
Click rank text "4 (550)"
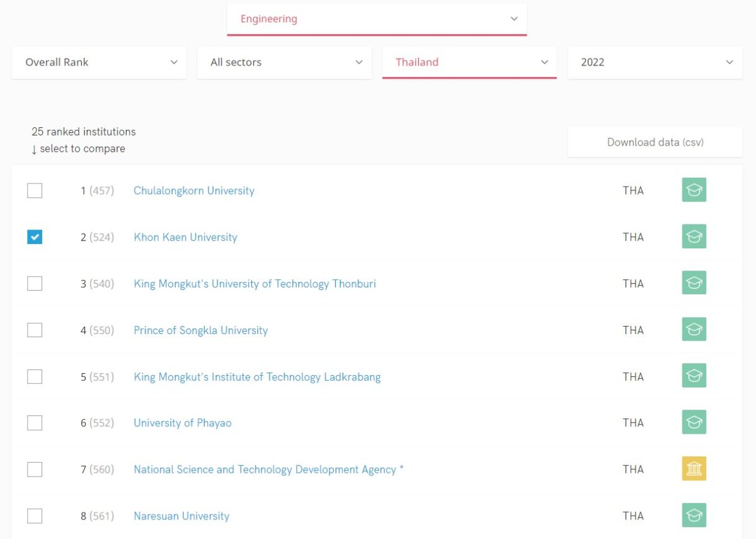coord(97,330)
